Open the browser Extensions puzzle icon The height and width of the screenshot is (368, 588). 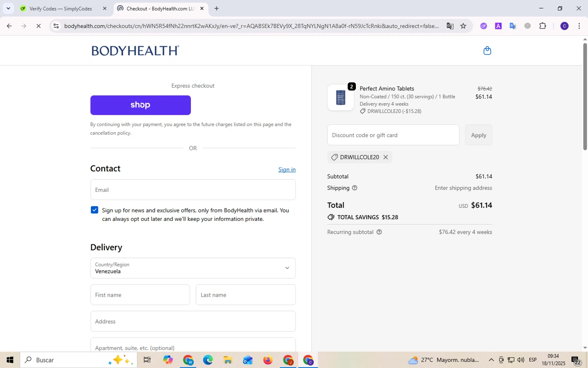[x=543, y=26]
